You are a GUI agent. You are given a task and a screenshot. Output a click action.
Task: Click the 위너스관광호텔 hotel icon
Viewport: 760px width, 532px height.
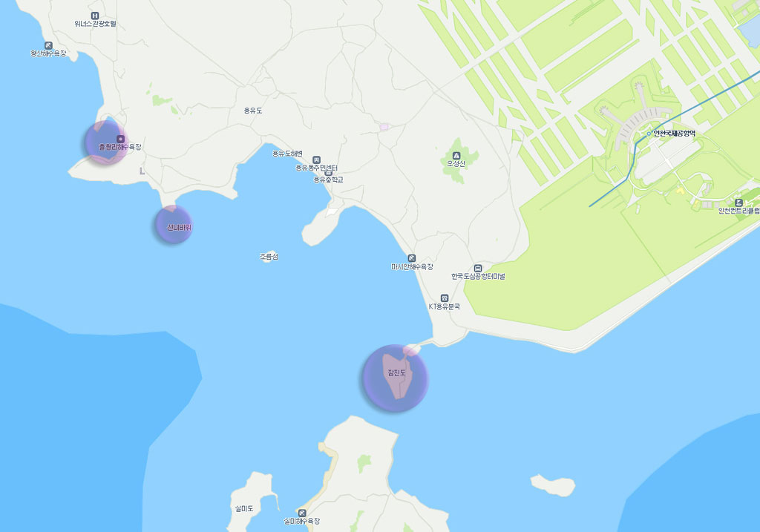pyautogui.click(x=95, y=16)
